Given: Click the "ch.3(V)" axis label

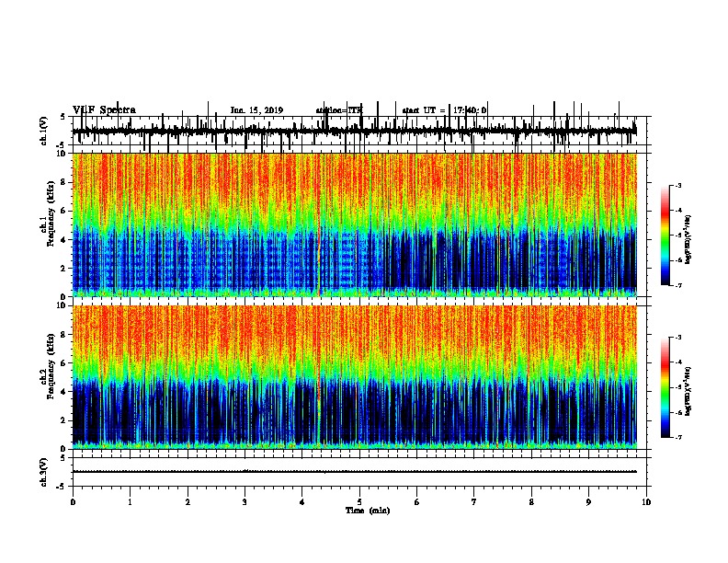Looking at the screenshot, I should click(x=43, y=472).
